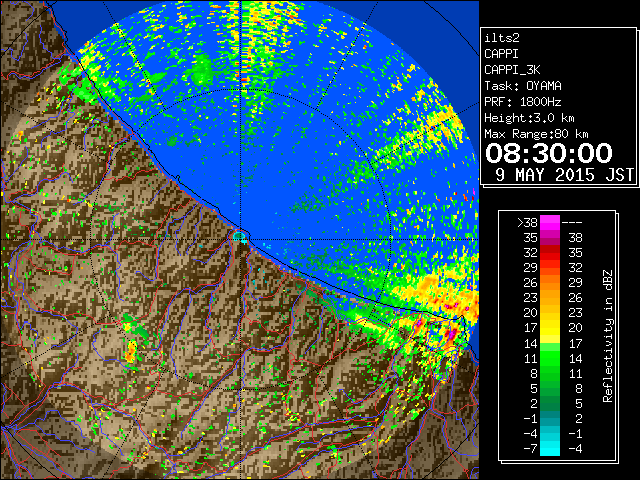
Task: Select the magenta swatch beside >38
Action: pos(550,222)
